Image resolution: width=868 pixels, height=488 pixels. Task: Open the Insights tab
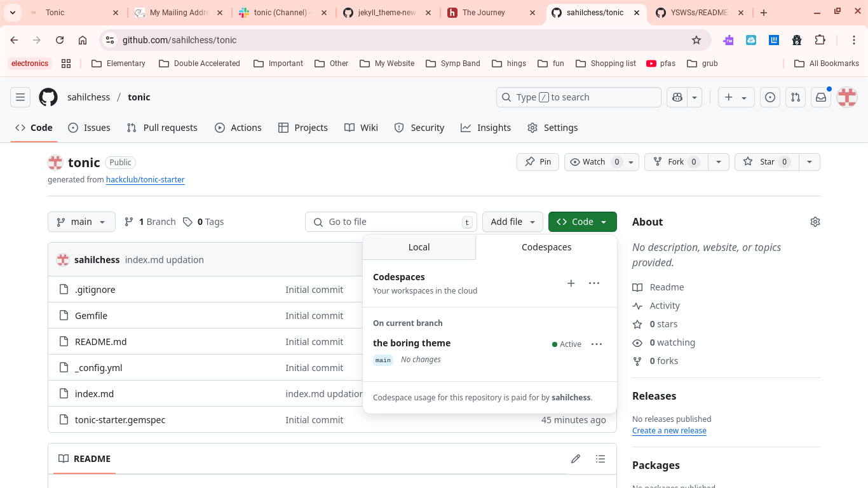tap(486, 128)
